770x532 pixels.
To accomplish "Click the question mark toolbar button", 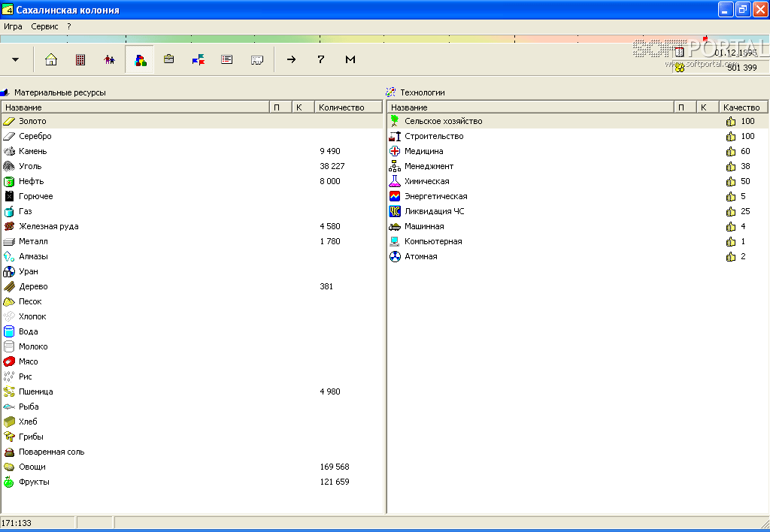I will click(321, 59).
